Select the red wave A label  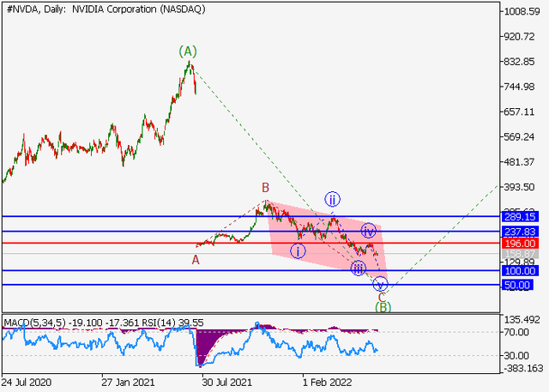click(196, 259)
